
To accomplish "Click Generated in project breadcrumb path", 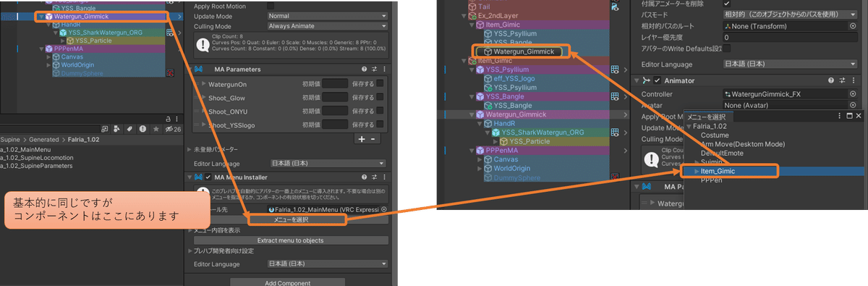I will pyautogui.click(x=45, y=139).
